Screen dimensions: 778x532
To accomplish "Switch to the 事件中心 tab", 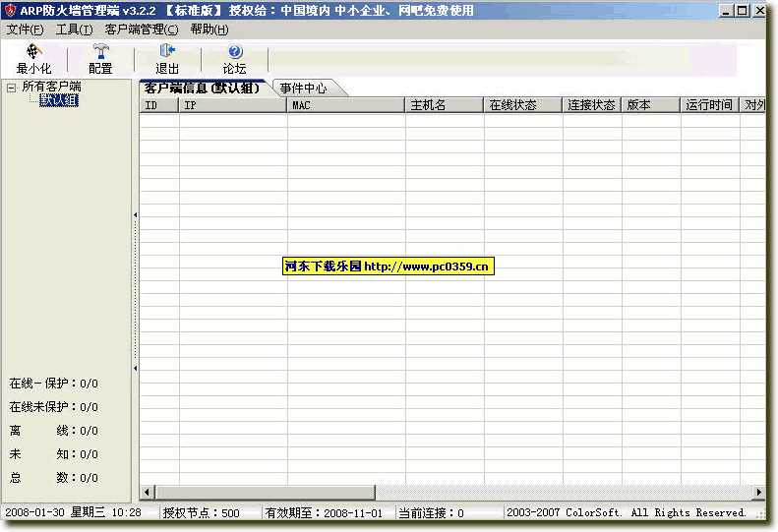I will pos(304,89).
